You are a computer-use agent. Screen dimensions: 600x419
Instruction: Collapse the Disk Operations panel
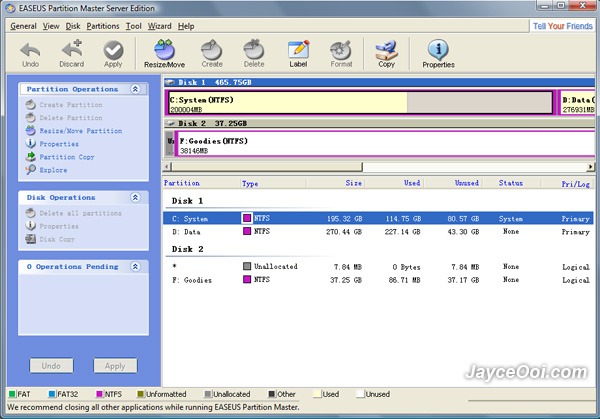[x=135, y=197]
